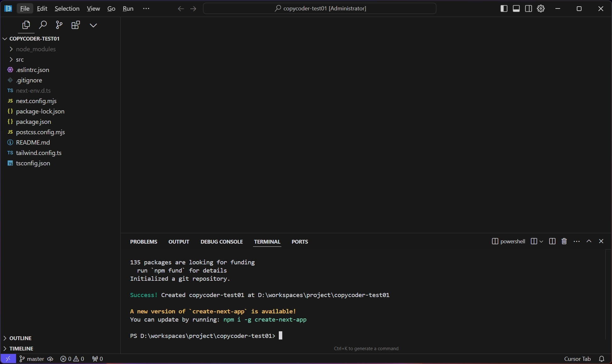Viewport: 612px width, 364px height.
Task: Open forwarded ports indicator in status bar
Action: (x=97, y=359)
